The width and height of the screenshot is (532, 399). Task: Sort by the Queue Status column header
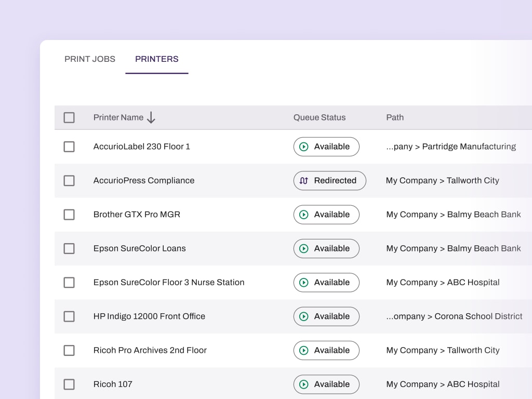[x=320, y=117]
